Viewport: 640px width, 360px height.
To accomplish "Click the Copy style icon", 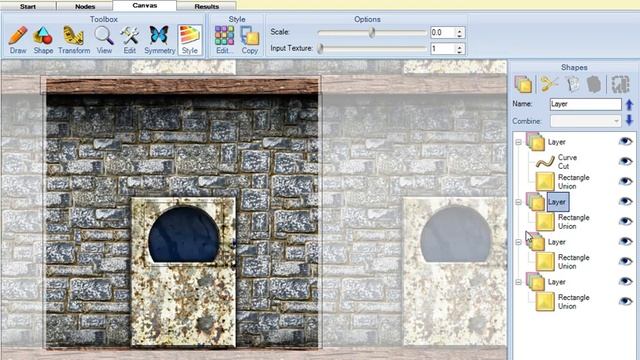I will pyautogui.click(x=249, y=40).
